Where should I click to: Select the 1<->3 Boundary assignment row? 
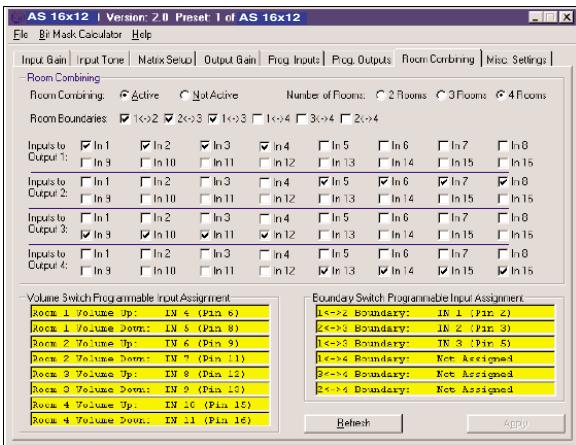[x=435, y=343]
